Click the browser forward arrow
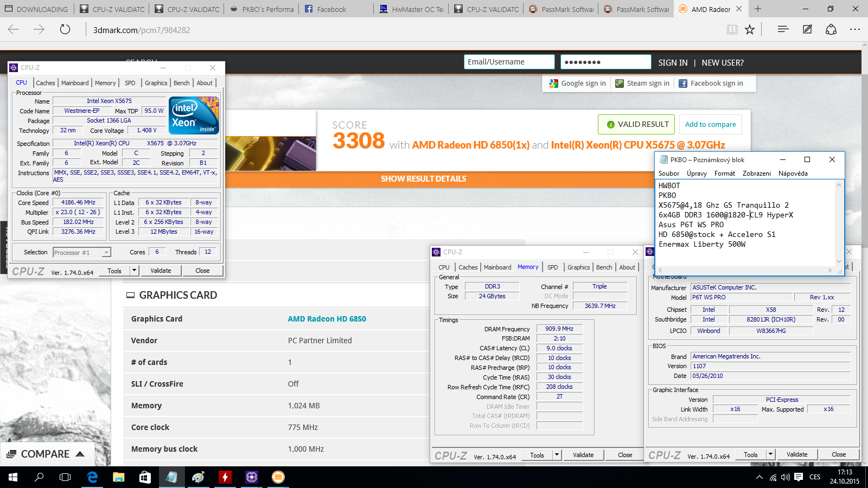The width and height of the screenshot is (868, 488). [39, 29]
